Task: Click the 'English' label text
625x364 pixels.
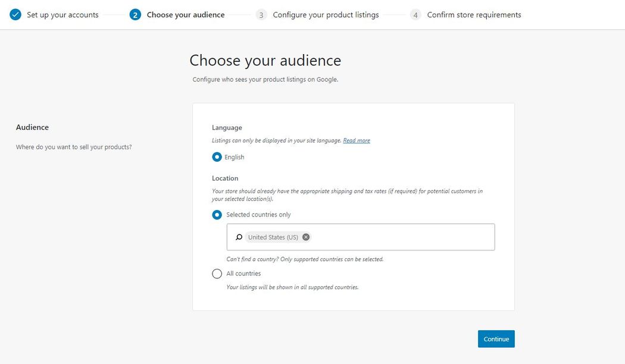Action: pyautogui.click(x=235, y=157)
